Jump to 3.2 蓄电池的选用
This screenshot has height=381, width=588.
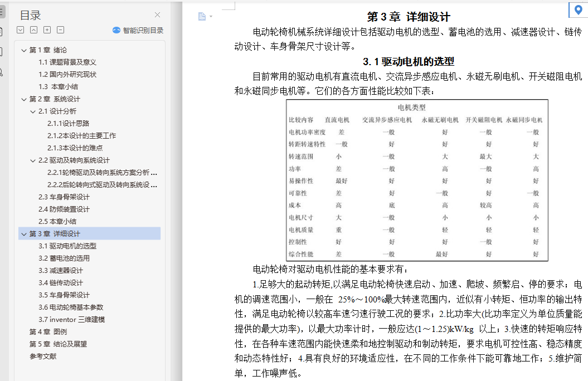[x=64, y=258]
